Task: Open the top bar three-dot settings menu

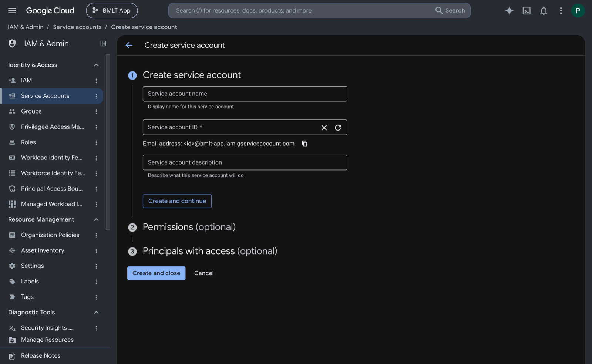Action: pyautogui.click(x=561, y=11)
